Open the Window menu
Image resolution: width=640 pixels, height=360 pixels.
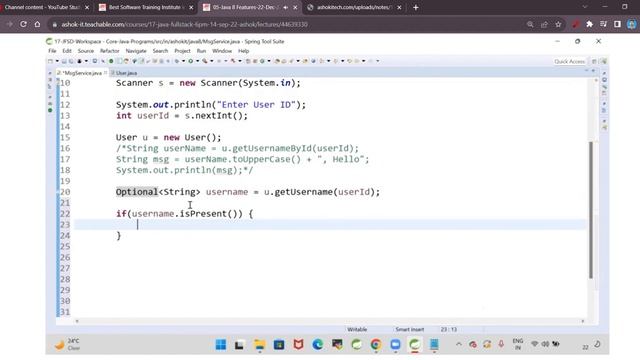(x=222, y=51)
